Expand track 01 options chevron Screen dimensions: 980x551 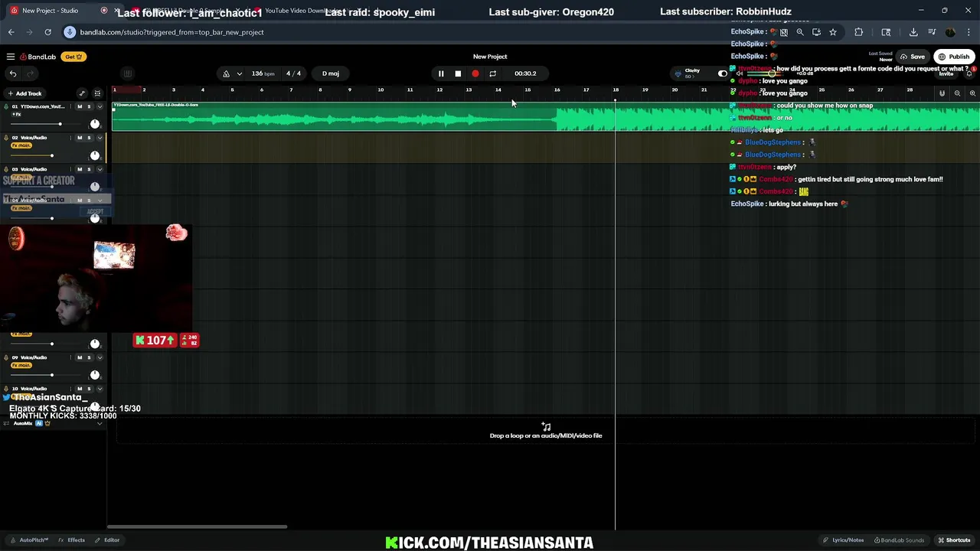point(100,106)
